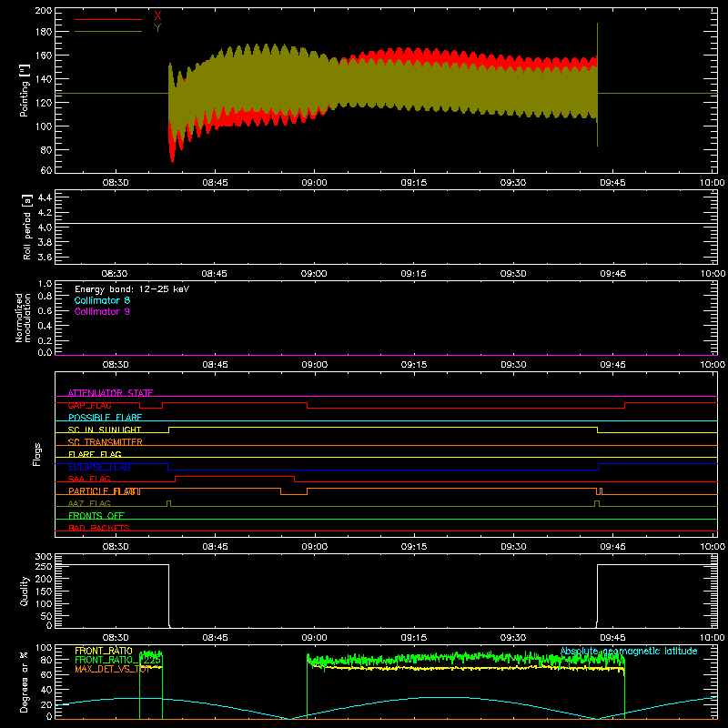Click the red X legend line
Viewport: 728px width, 728px height.
click(x=108, y=19)
